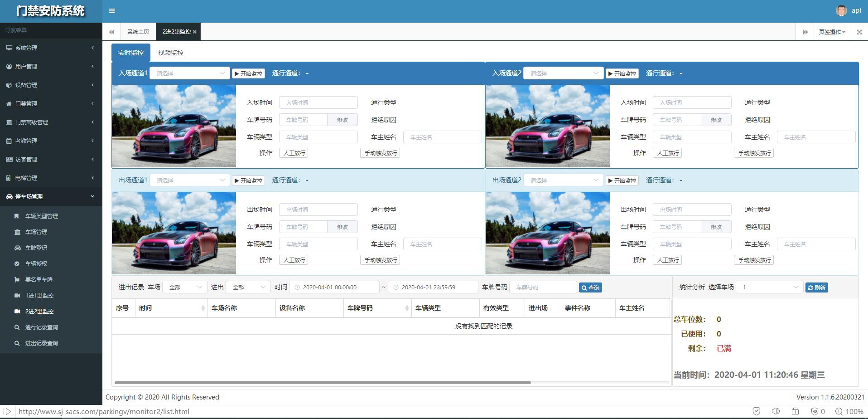Open the 选择车场 dropdown in statistics panel

pyautogui.click(x=770, y=287)
